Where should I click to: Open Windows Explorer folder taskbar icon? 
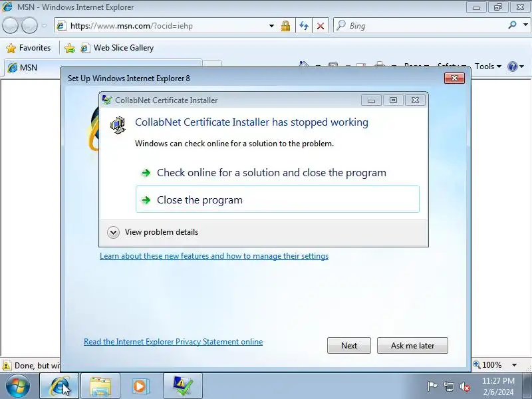tap(100, 386)
